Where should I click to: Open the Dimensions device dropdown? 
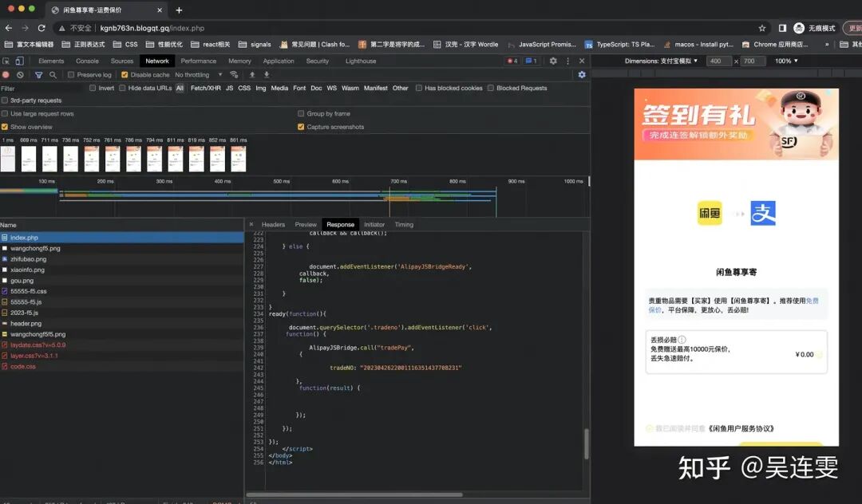[x=661, y=61]
